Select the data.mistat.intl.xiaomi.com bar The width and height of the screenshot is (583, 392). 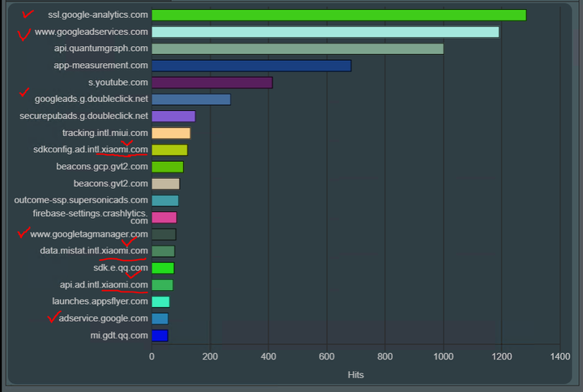click(x=163, y=251)
